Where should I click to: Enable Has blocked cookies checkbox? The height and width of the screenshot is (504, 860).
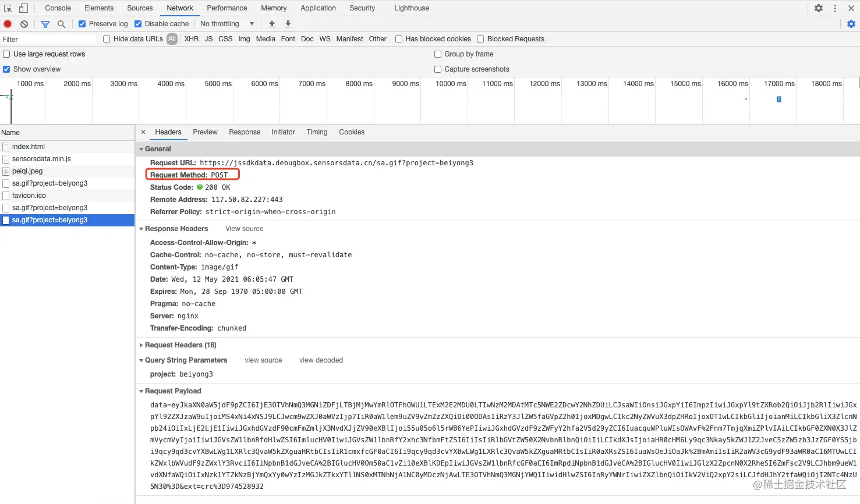tap(399, 39)
